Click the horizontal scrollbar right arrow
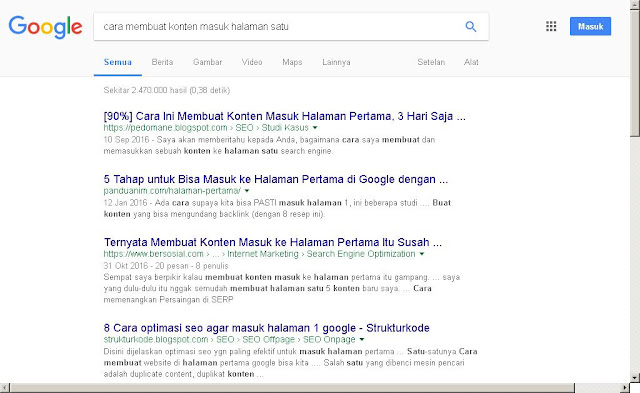This screenshot has height=393, width=640. click(x=625, y=387)
